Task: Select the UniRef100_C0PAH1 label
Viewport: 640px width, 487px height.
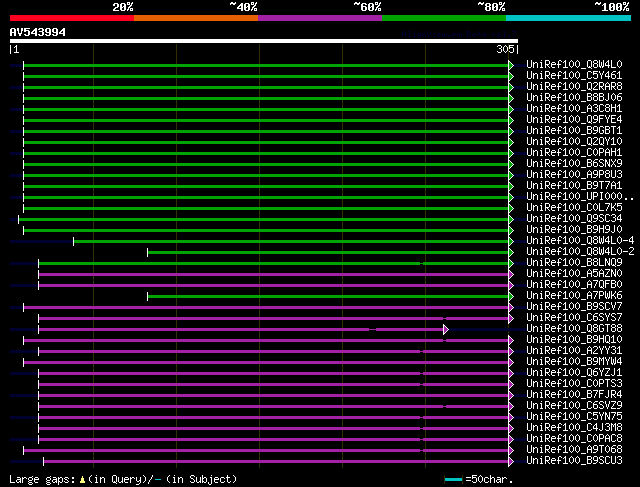Action: (x=574, y=152)
